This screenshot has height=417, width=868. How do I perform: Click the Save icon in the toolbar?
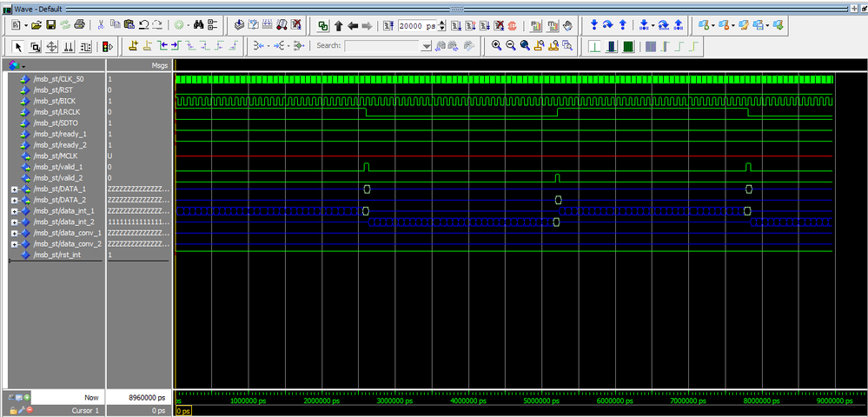[x=50, y=26]
